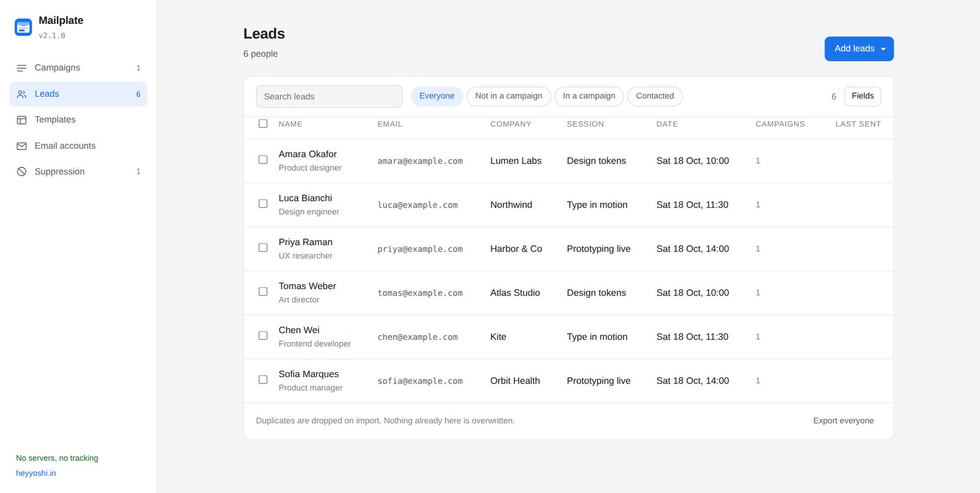Click the DATE column header
Image resolution: width=980 pixels, height=493 pixels.
(667, 124)
